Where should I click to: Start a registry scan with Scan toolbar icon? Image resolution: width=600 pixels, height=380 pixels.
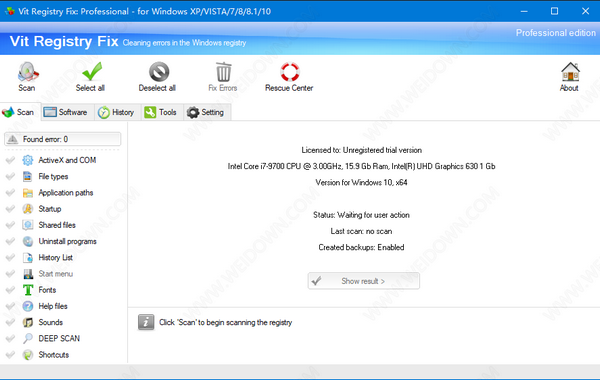pyautogui.click(x=28, y=72)
